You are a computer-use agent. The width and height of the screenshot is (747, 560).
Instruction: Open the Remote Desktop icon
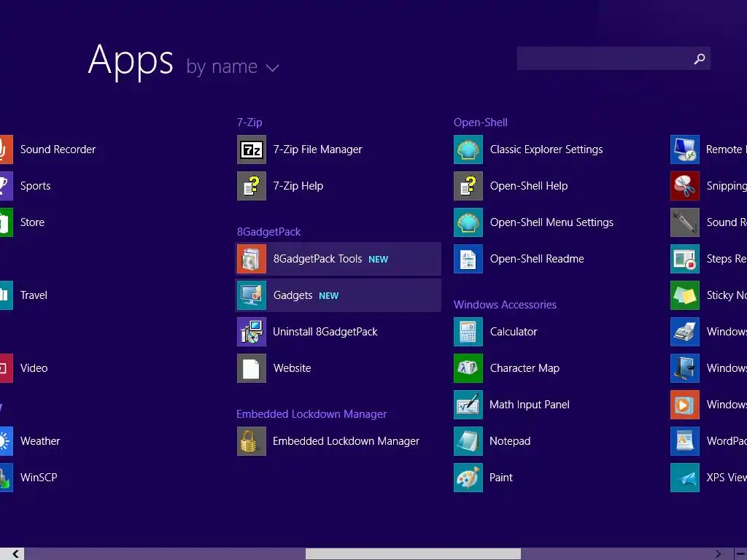[x=685, y=149]
